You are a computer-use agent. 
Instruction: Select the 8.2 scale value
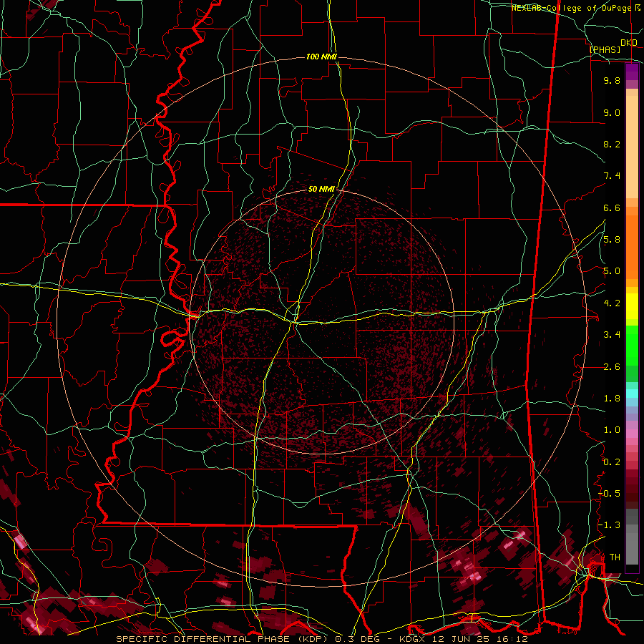pyautogui.click(x=612, y=144)
